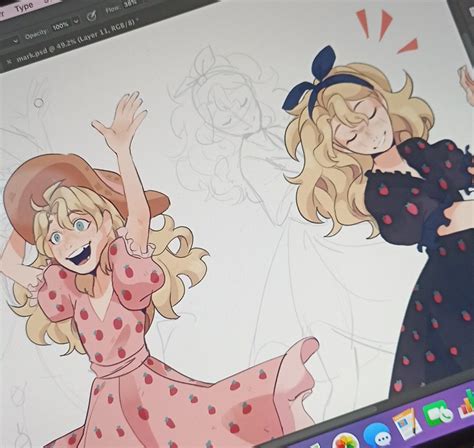
Task: Toggle pressure-for-opacity pen icon
Action: coord(91,15)
